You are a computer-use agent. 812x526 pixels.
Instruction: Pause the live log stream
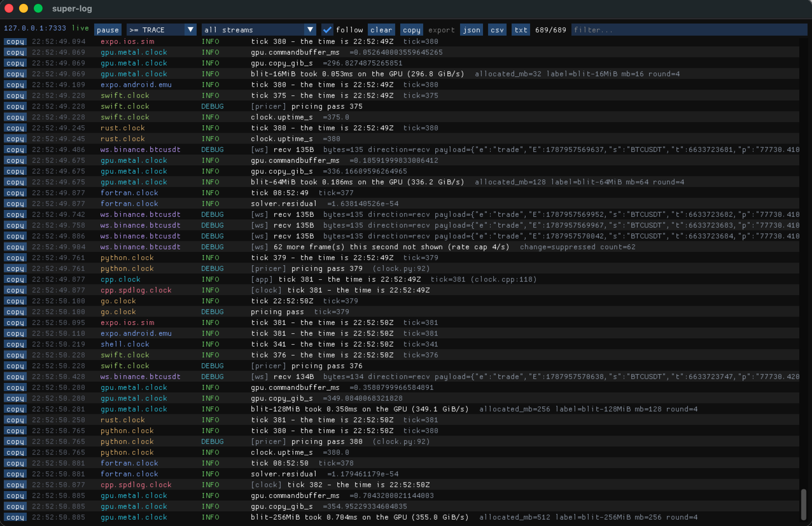(108, 30)
